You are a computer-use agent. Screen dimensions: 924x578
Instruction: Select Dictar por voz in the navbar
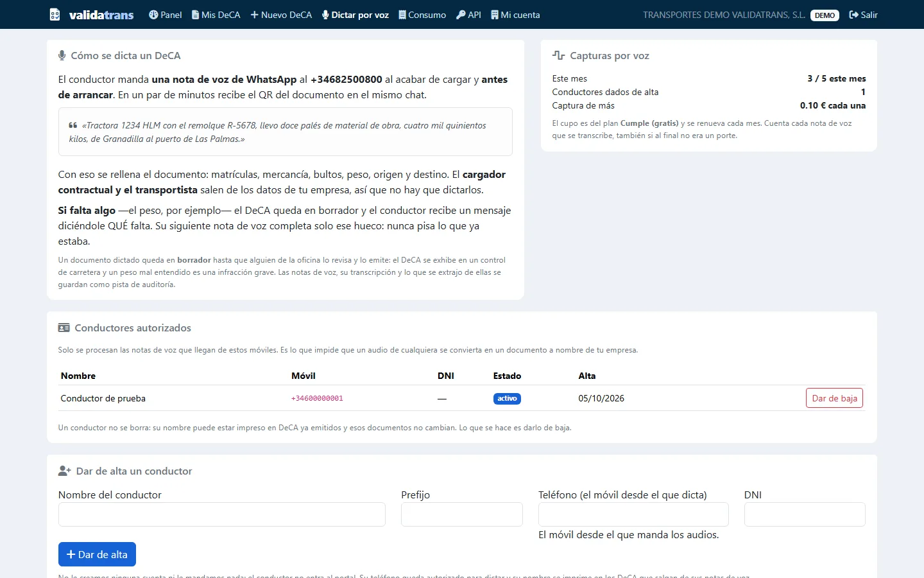click(x=355, y=15)
